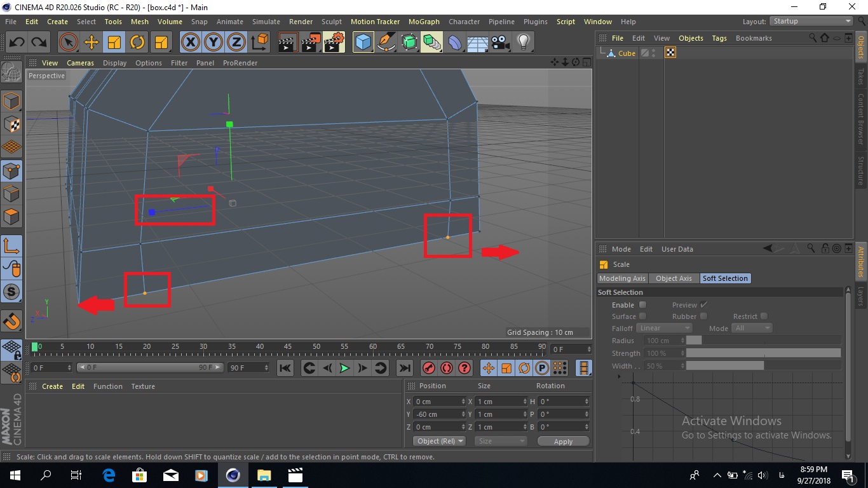
Task: Open the Layout Startup dropdown
Action: click(811, 21)
